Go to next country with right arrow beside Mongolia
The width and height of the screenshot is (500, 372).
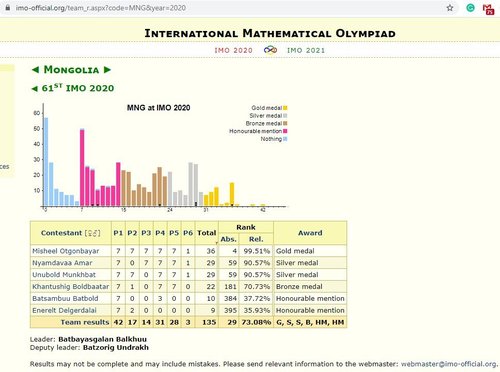coord(107,70)
